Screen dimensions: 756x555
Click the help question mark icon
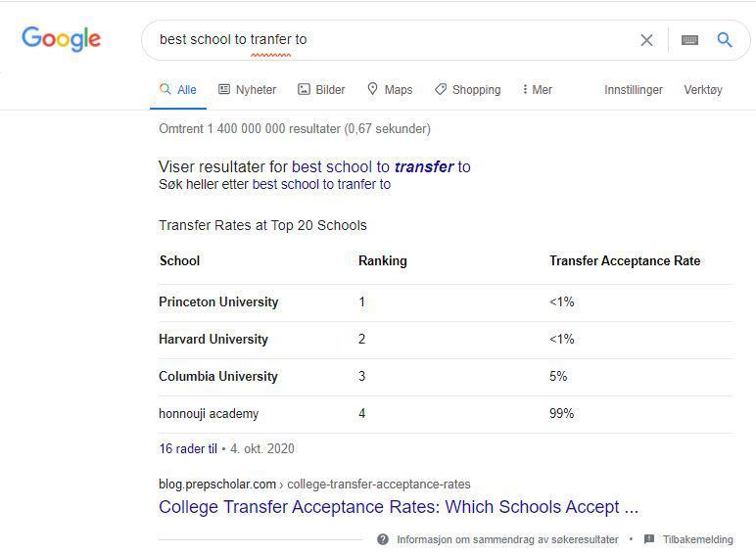[x=383, y=539]
